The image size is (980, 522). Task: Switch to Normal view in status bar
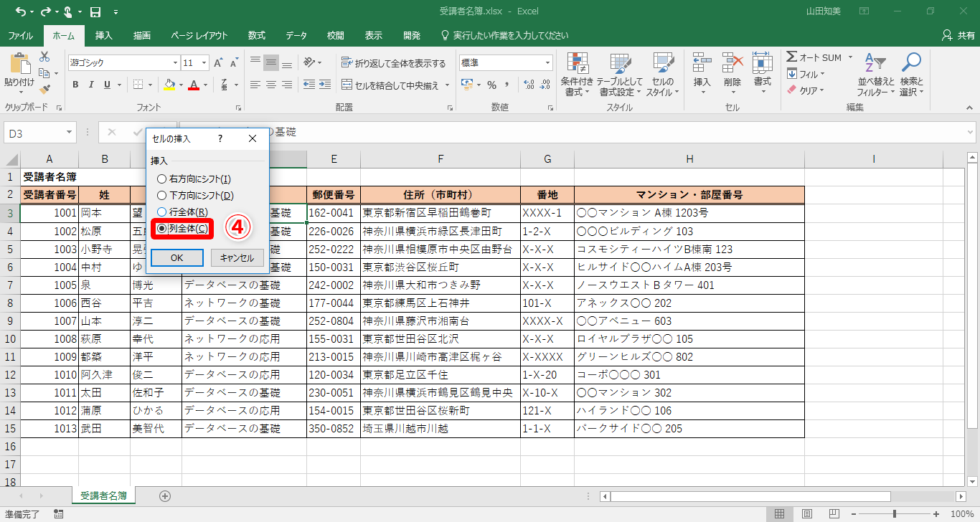779,514
